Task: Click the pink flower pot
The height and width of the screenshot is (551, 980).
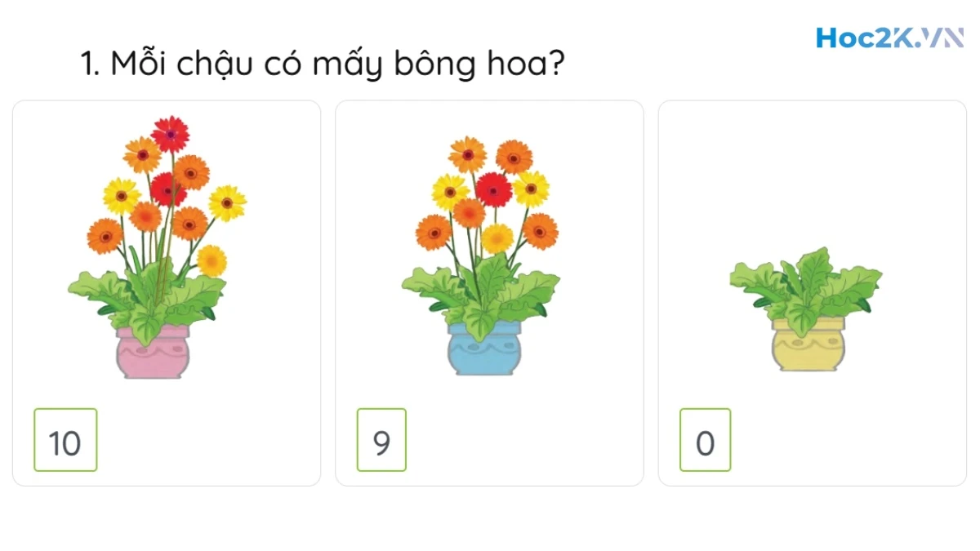Action: click(153, 353)
